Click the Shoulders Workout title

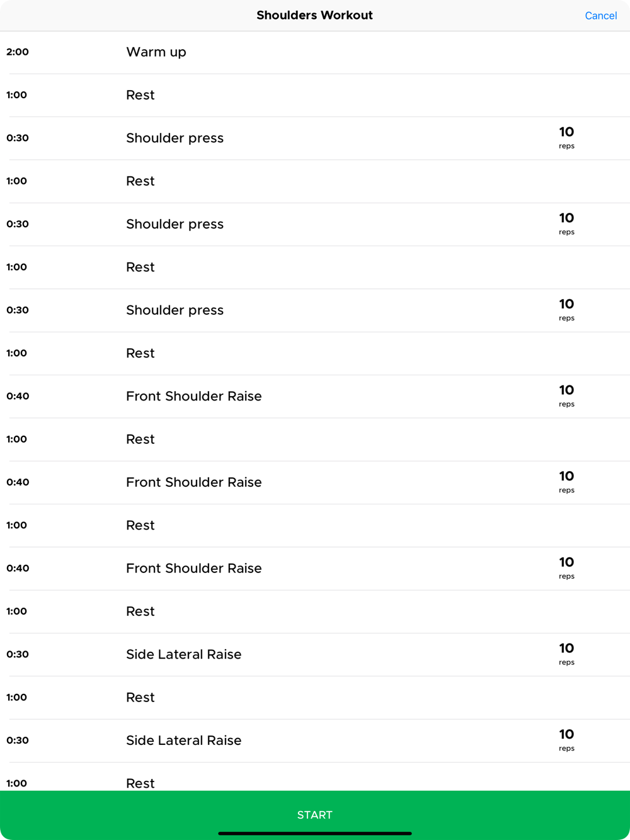[314, 16]
